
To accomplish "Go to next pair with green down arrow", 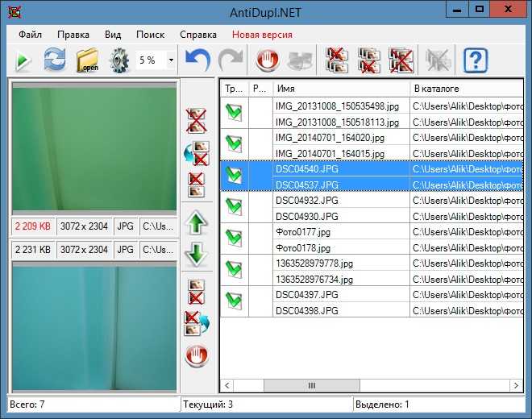I will point(196,254).
